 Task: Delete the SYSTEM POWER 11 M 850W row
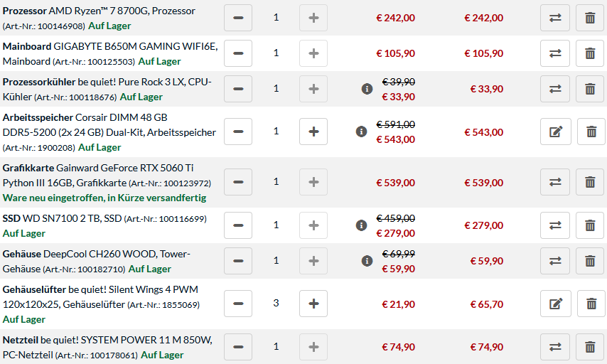[x=590, y=347]
